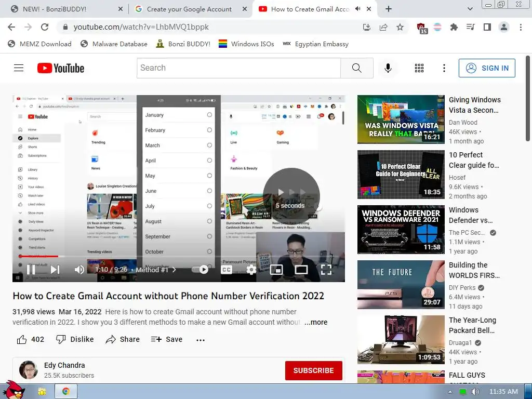Bookmark this page with the star icon
The width and height of the screenshot is (532, 399).
coord(400,27)
